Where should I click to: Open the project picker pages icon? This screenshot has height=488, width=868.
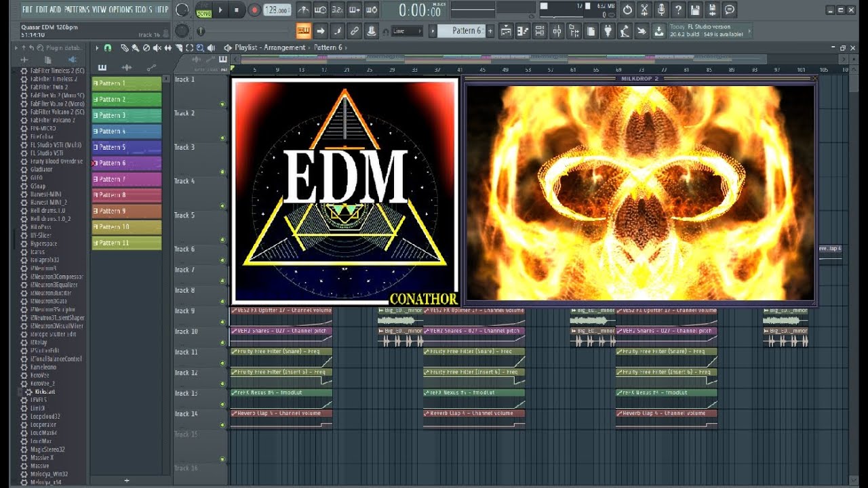click(591, 30)
